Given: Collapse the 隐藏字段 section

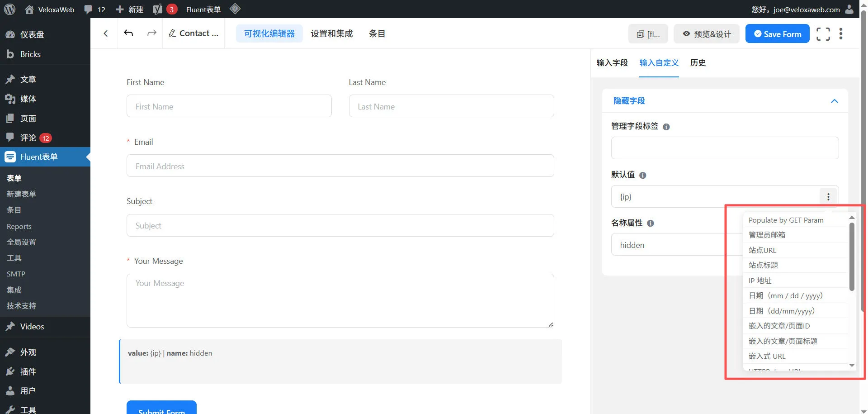Looking at the screenshot, I should pyautogui.click(x=834, y=101).
